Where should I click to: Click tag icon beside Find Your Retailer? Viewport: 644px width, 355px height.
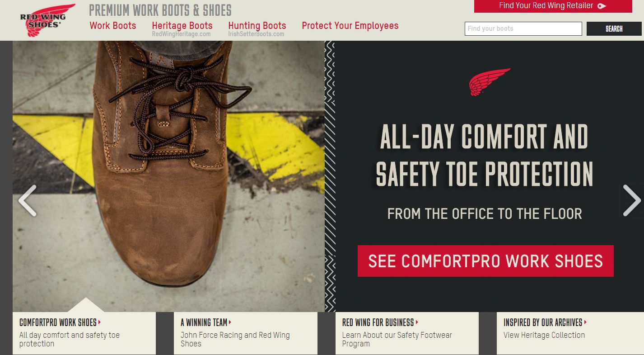602,6
